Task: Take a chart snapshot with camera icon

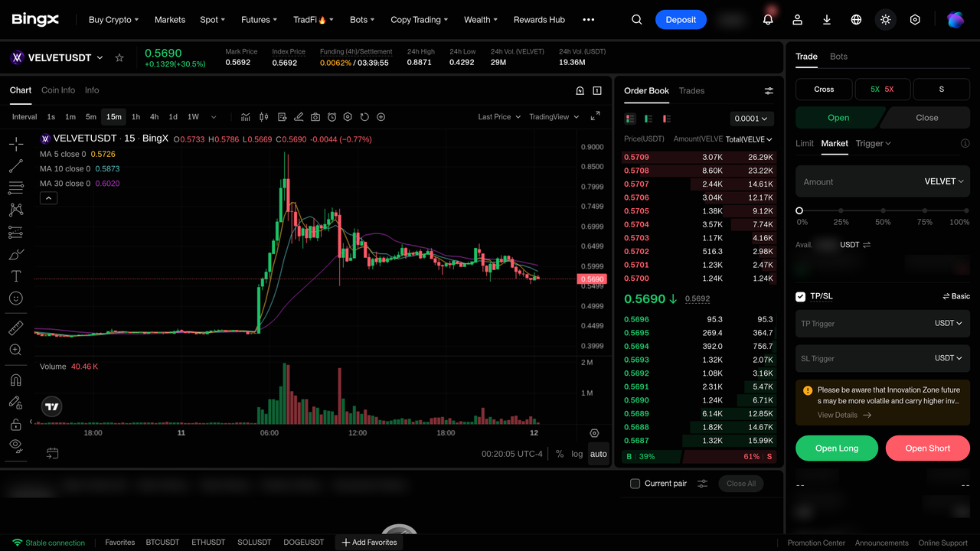Action: point(315,117)
